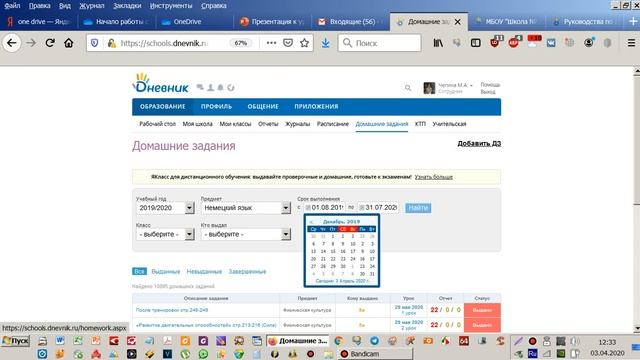
Task: Save page with the Pocket icon
Action: [288, 43]
